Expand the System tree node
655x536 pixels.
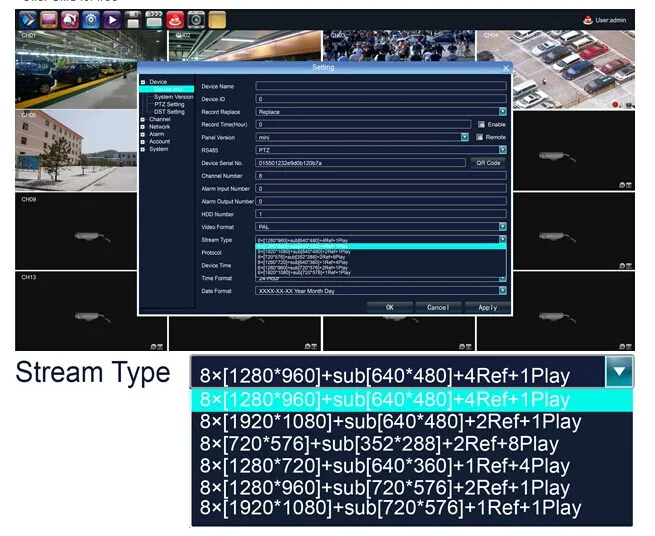tap(143, 150)
